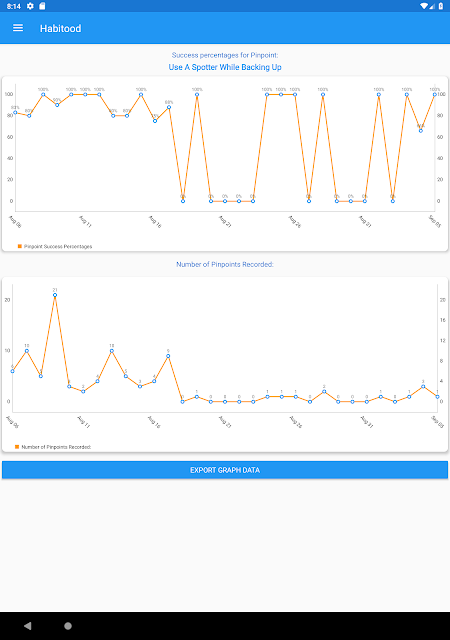This screenshot has width=450, height=640.
Task: Toggle Pinpoint Success Percentages legend swatch
Action: point(20,246)
